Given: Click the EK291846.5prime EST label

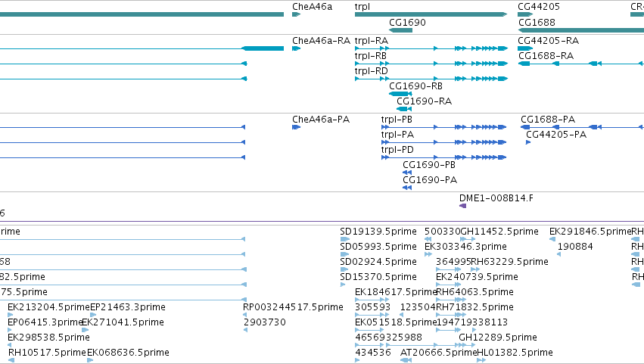Looking at the screenshot, I should [x=590, y=232].
